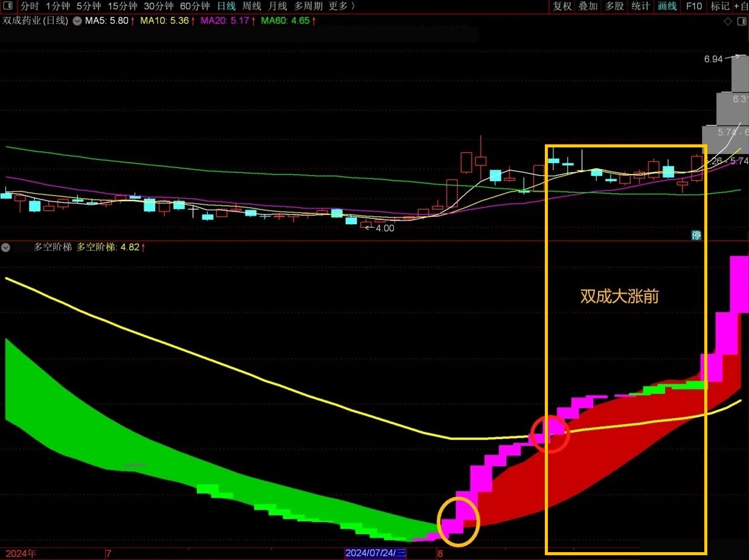Screen dimensions: 749x560
Task: Click the window icon at chart top-right
Action: [x=742, y=21]
